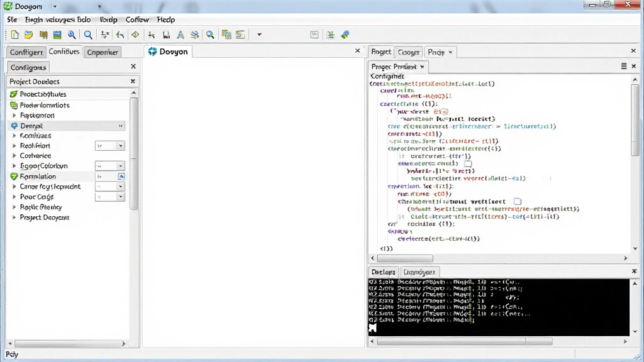Click the plain blue magnifier search icon
The width and height of the screenshot is (644, 362).
[88, 35]
